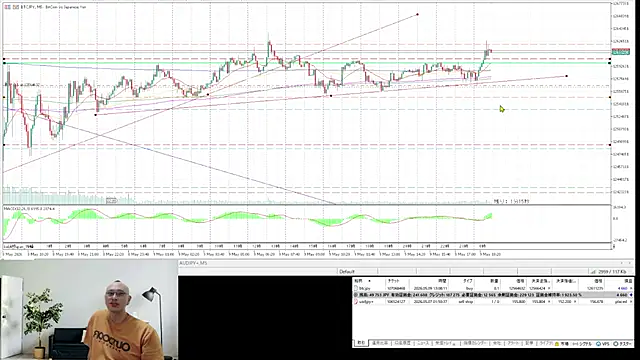640x360 pixels.
Task: Click the presenter webcam video thumbnail
Action: click(89, 311)
